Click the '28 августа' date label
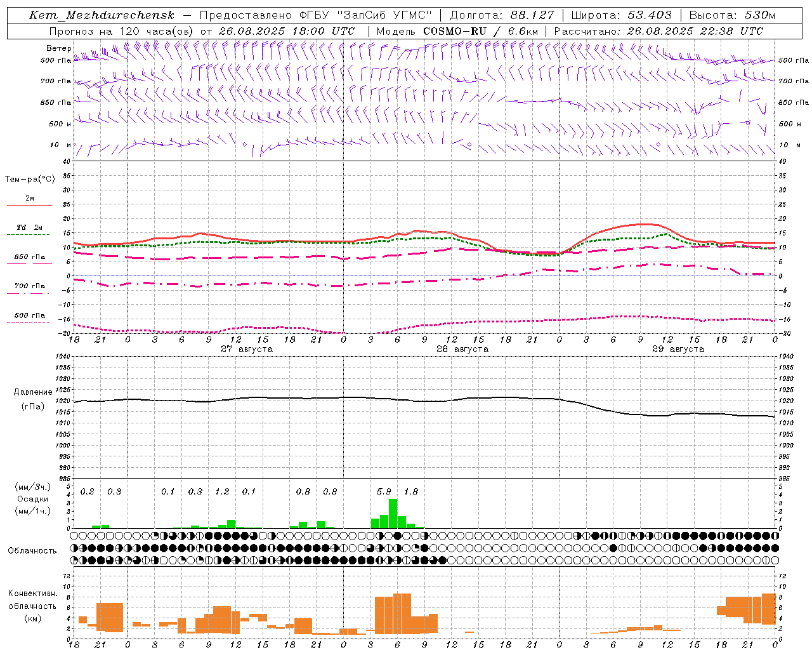This screenshot has height=650, width=812. click(x=462, y=349)
